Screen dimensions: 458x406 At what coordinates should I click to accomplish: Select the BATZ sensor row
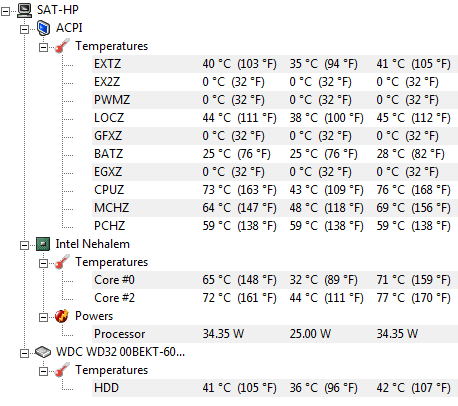coord(275,154)
